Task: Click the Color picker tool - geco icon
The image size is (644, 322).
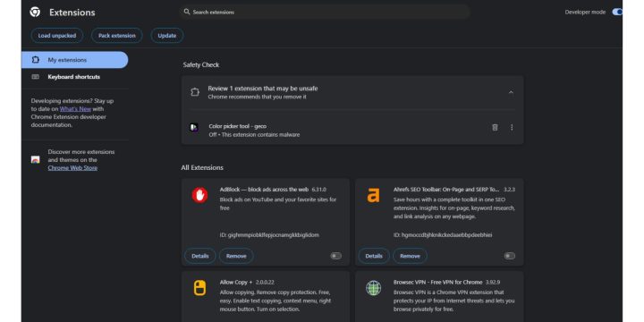Action: pos(194,127)
